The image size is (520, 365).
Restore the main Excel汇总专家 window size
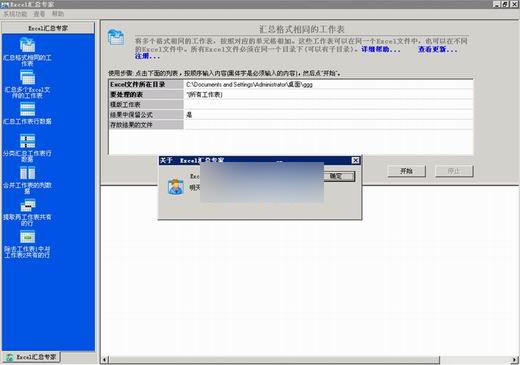click(x=506, y=4)
